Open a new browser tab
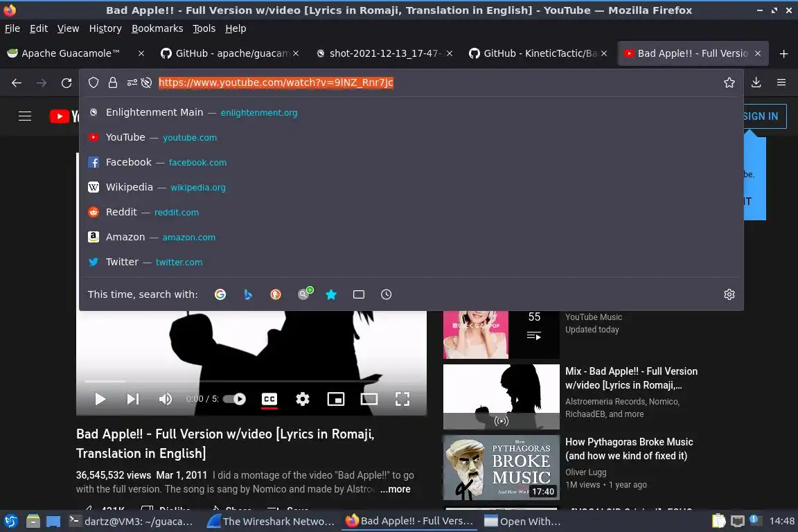The height and width of the screenshot is (532, 798). tap(783, 53)
